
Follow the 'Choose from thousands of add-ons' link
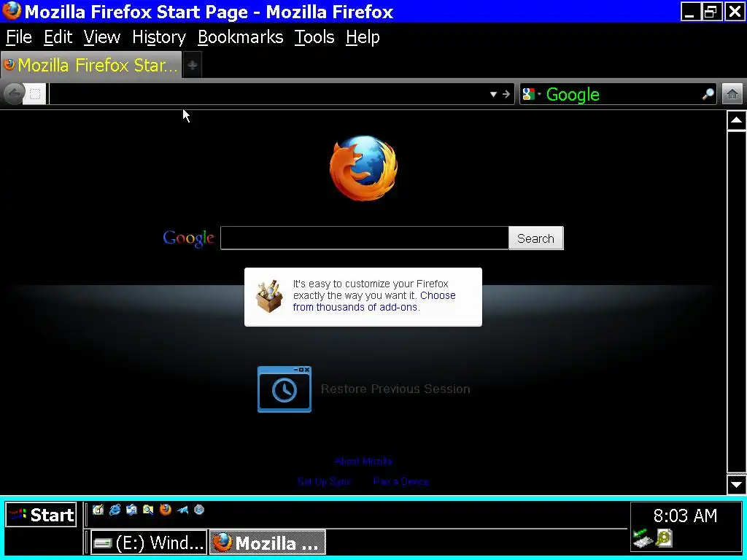[x=374, y=301]
